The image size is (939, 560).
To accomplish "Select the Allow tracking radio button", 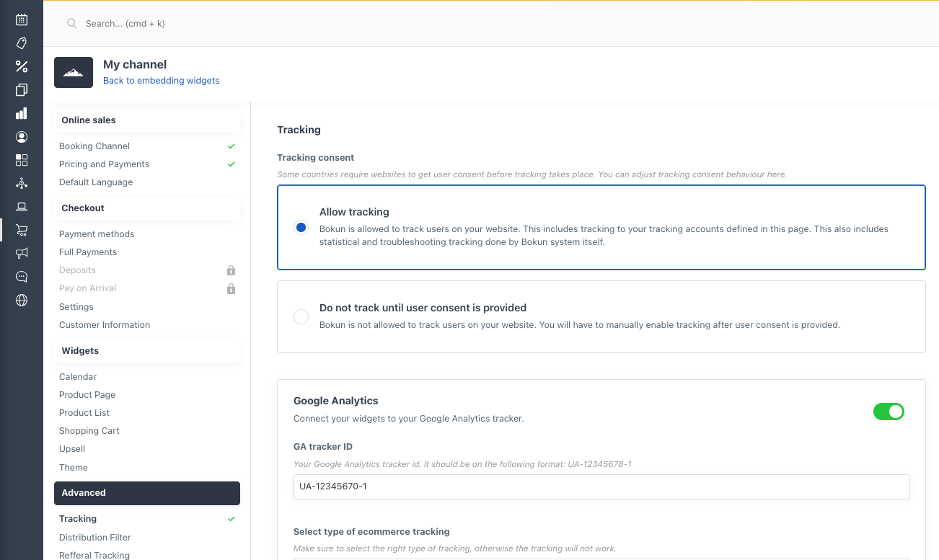I will pyautogui.click(x=301, y=227).
